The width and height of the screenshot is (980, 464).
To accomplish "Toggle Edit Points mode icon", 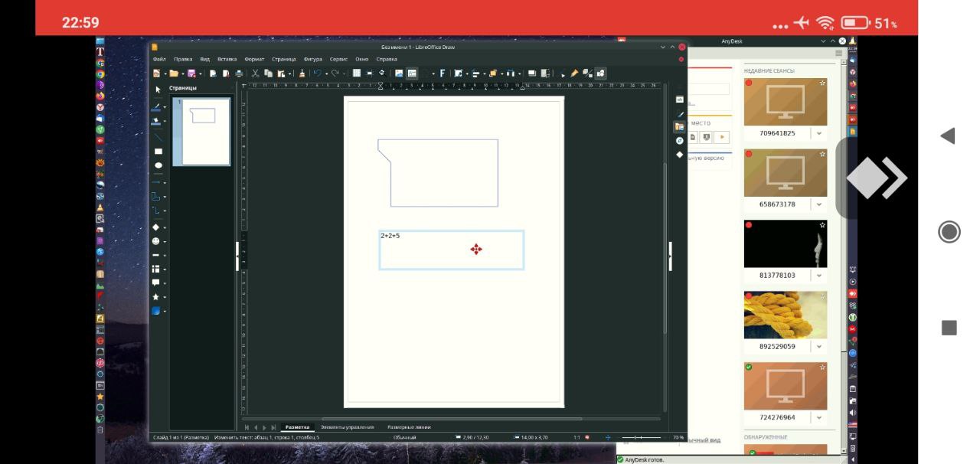I will click(562, 74).
